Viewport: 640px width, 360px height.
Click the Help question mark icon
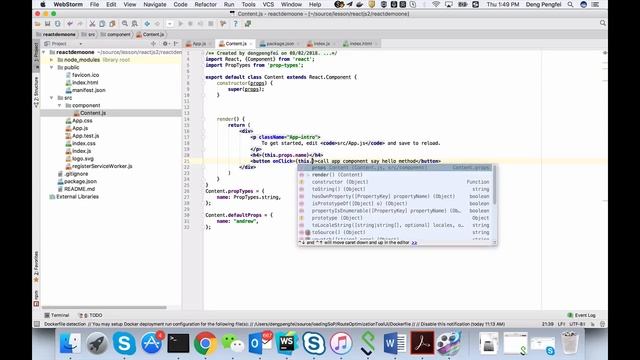(x=236, y=24)
